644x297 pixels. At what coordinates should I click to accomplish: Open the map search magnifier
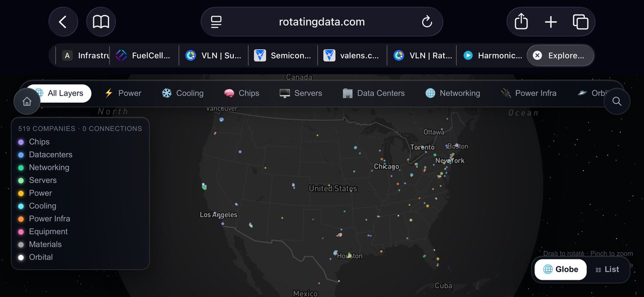[x=617, y=101]
